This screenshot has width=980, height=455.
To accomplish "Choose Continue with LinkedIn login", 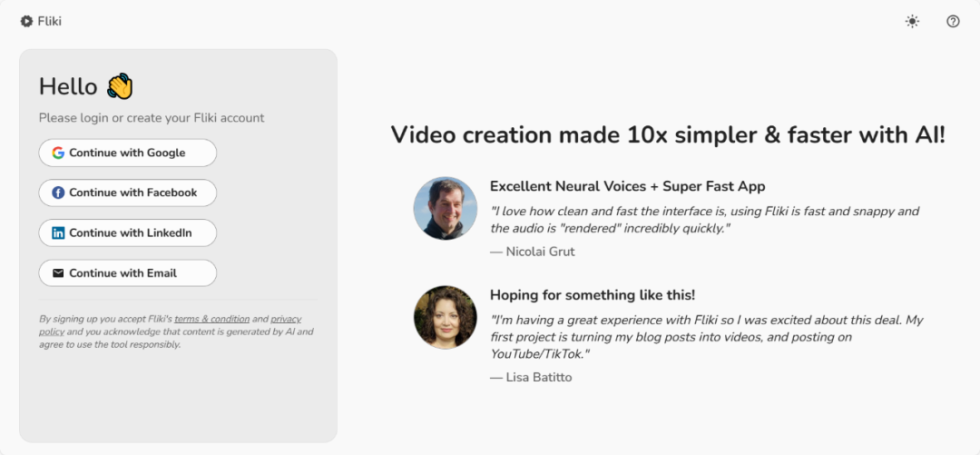I will (x=128, y=232).
